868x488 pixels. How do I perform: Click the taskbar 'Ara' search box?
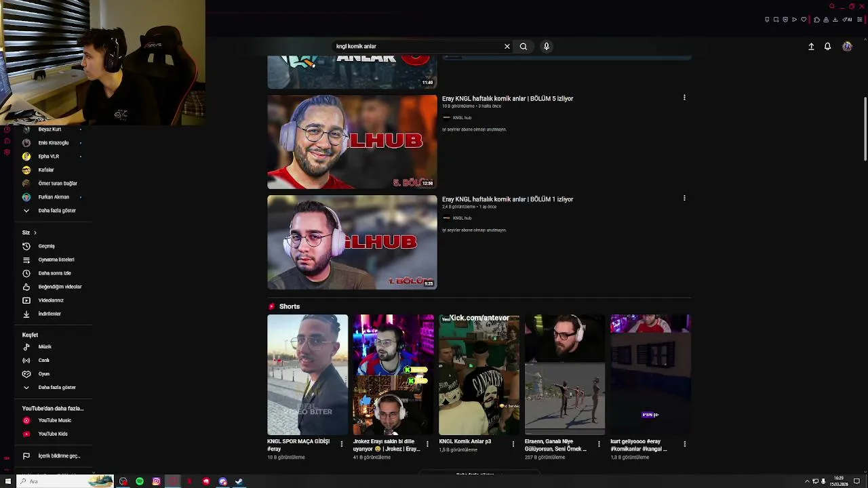click(65, 481)
